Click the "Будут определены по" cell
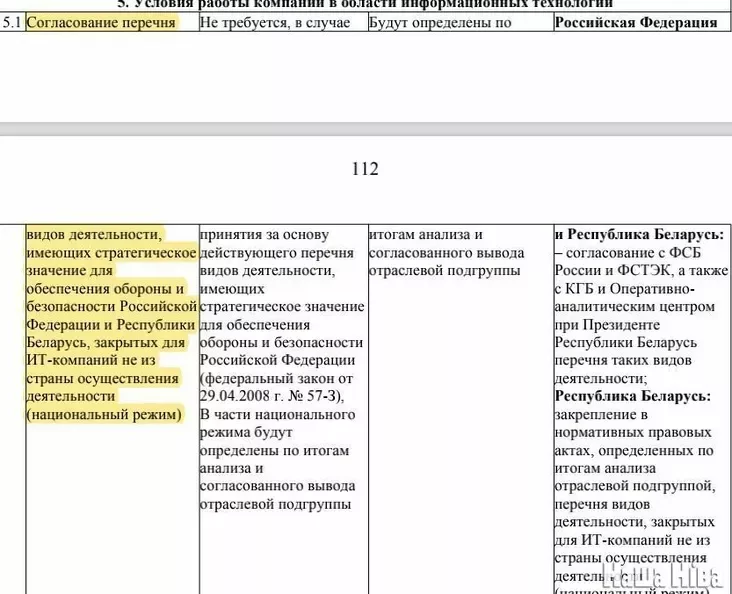The width and height of the screenshot is (732, 594). (x=440, y=22)
